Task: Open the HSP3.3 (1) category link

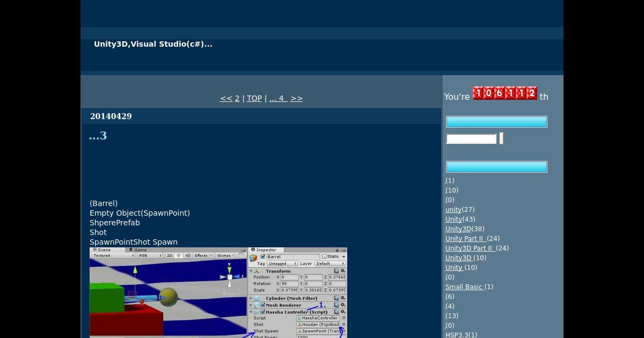Action: pyautogui.click(x=457, y=335)
